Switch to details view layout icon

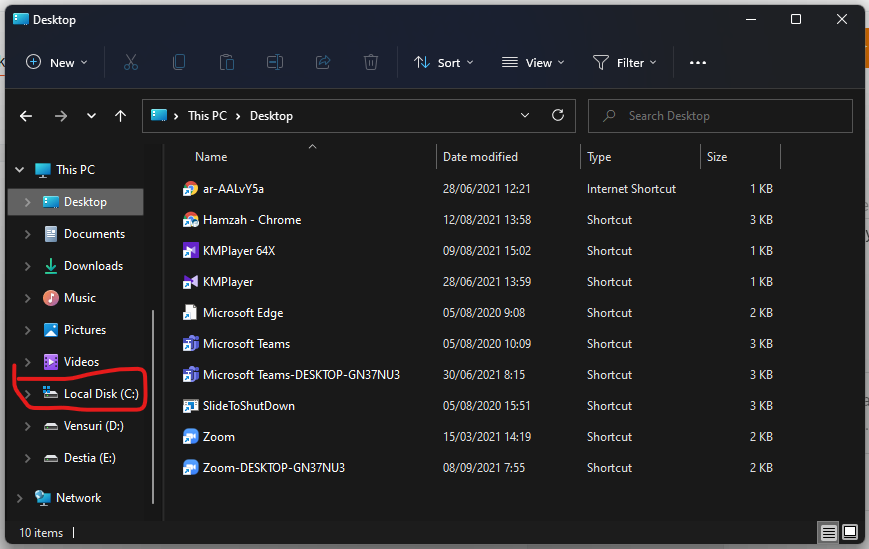(829, 533)
